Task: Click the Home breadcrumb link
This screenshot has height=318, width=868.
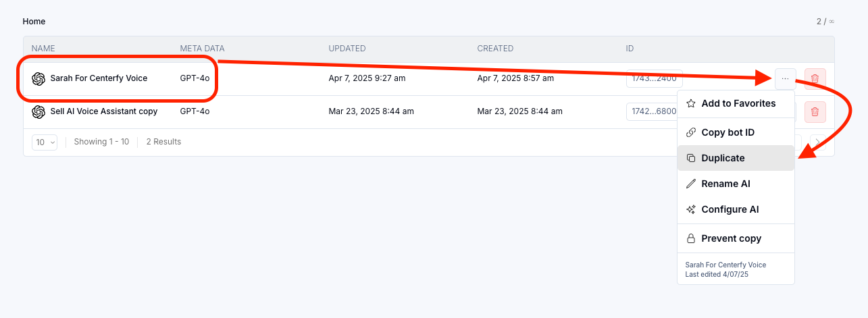Action: tap(34, 22)
